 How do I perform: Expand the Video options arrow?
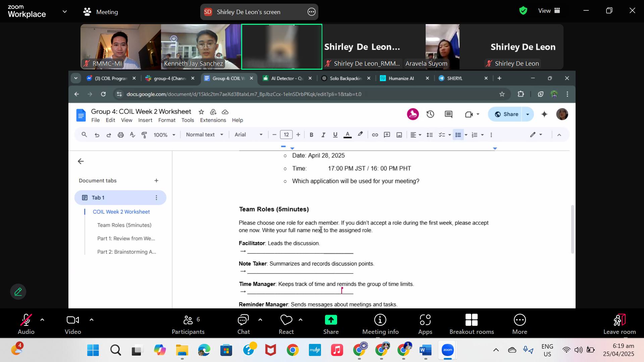pos(91,320)
